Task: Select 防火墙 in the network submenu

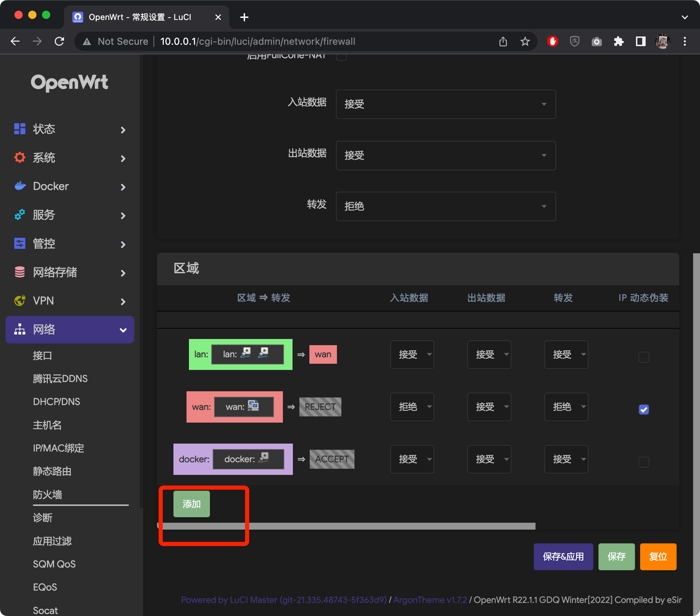Action: click(47, 495)
